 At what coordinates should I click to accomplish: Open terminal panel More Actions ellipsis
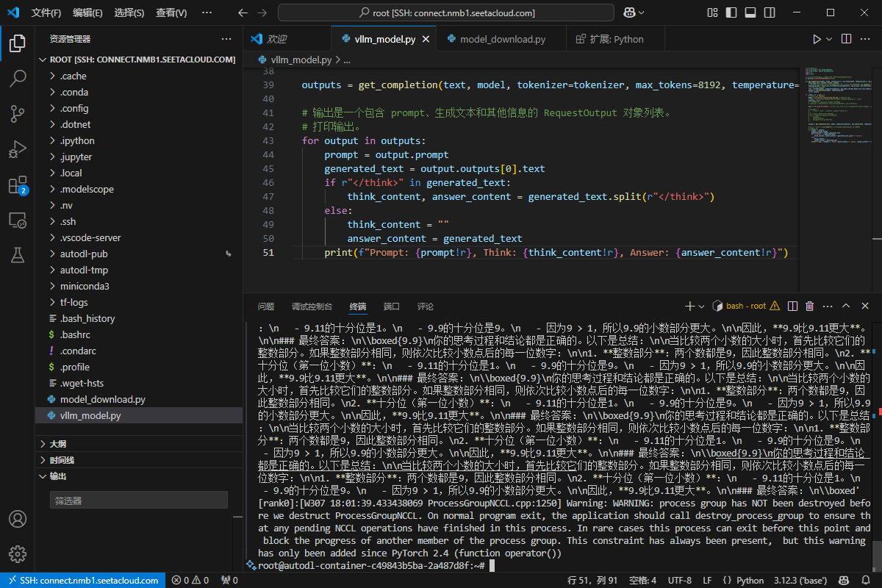(826, 306)
